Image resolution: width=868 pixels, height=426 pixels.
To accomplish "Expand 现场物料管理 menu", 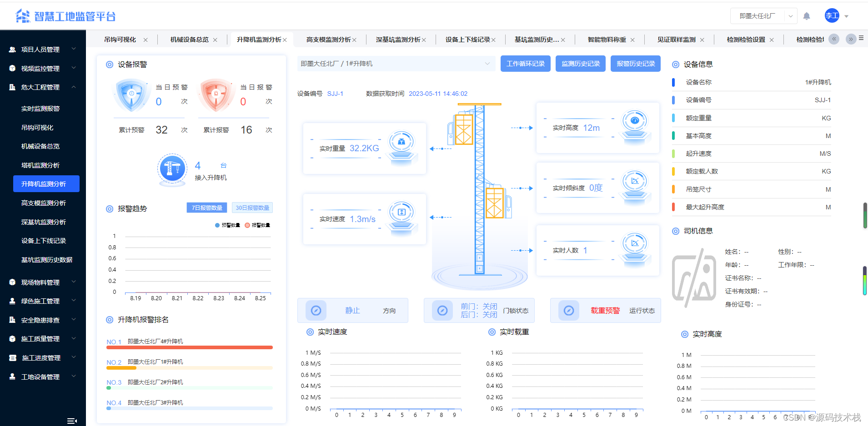I will point(74,282).
